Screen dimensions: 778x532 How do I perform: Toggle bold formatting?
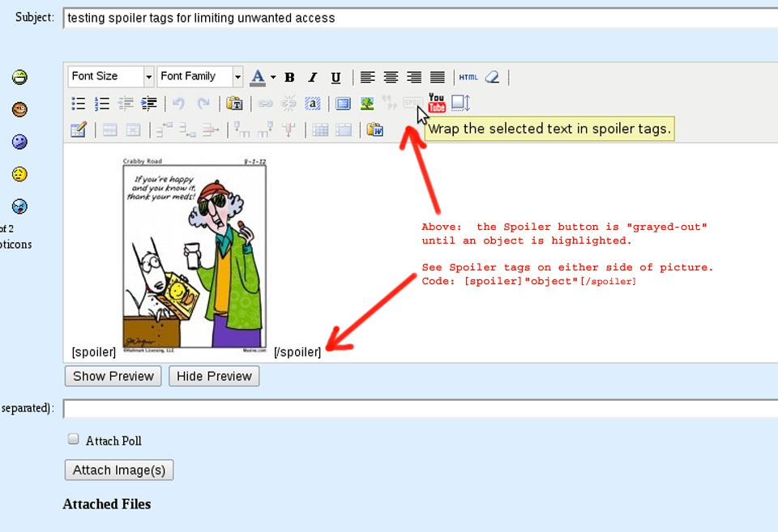click(x=289, y=77)
